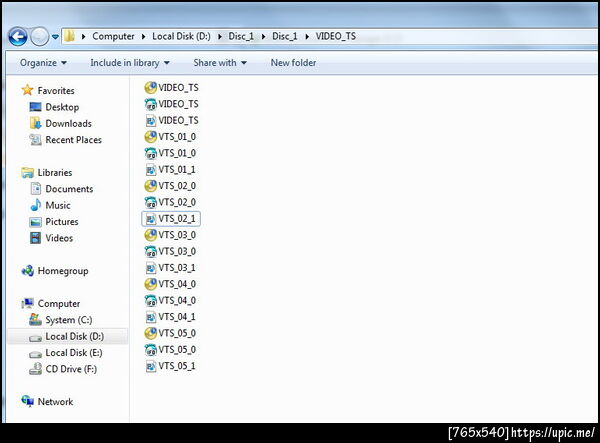Select the Homegroup icon in the sidebar
The image size is (600, 443).
click(28, 271)
